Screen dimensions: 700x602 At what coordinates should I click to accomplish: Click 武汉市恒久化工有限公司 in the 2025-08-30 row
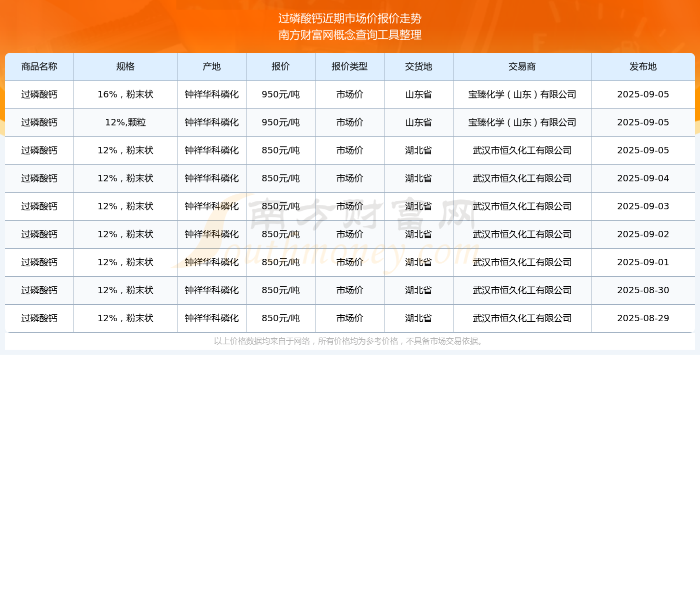pyautogui.click(x=522, y=290)
